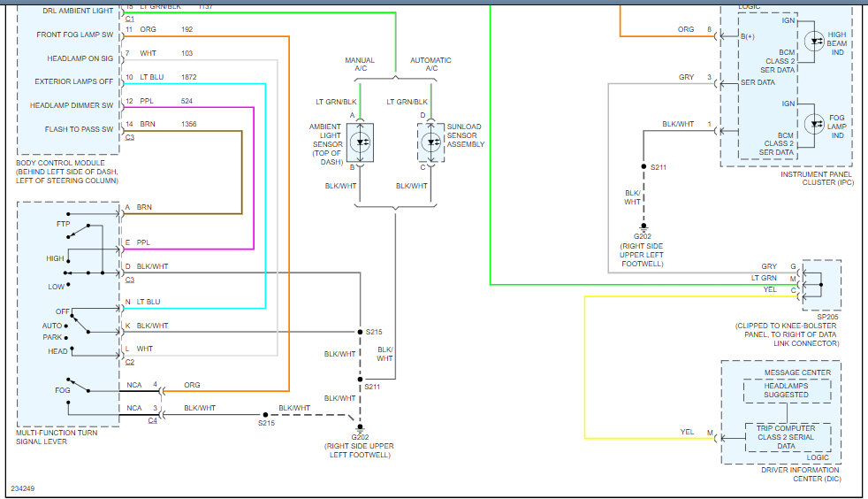Select the HEADLAMPS SUGGESTED box

pos(787,390)
